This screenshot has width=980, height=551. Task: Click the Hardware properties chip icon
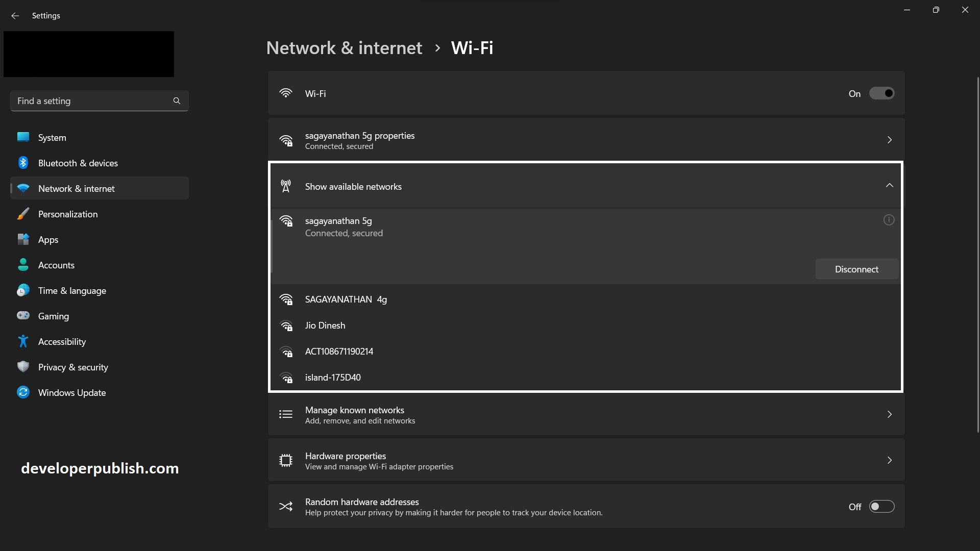pos(286,460)
